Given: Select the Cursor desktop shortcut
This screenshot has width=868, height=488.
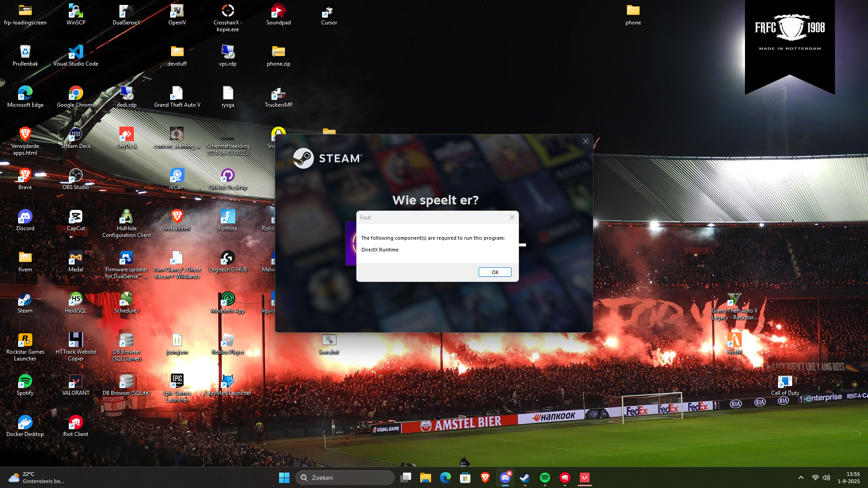Looking at the screenshot, I should 329,15.
